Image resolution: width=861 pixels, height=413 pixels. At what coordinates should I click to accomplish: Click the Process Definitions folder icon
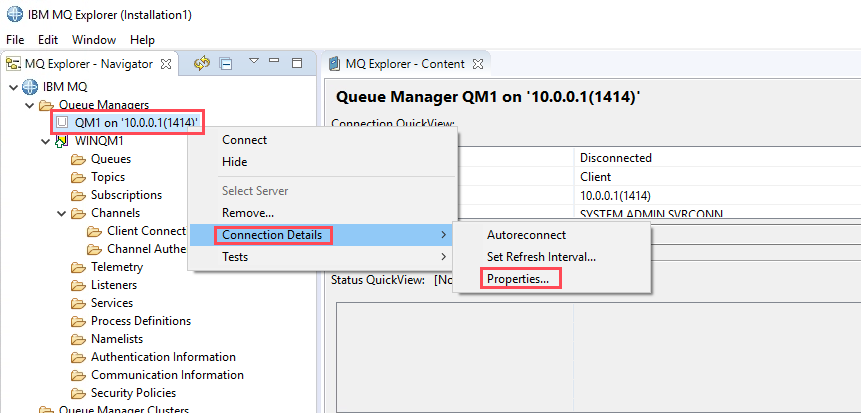point(79,321)
